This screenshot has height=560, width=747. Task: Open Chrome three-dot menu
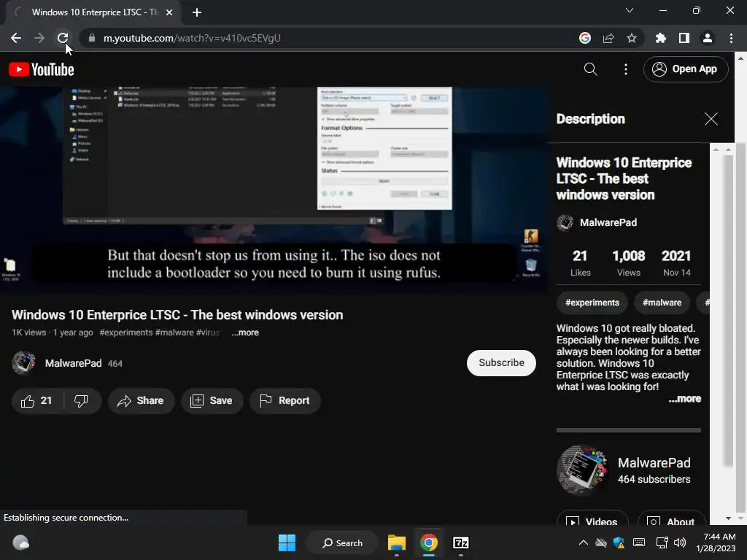tap(731, 38)
